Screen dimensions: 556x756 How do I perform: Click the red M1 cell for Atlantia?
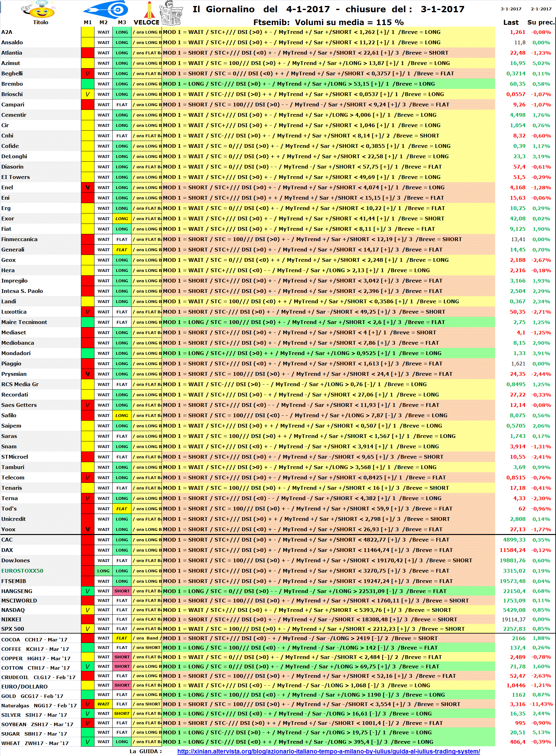tap(88, 53)
